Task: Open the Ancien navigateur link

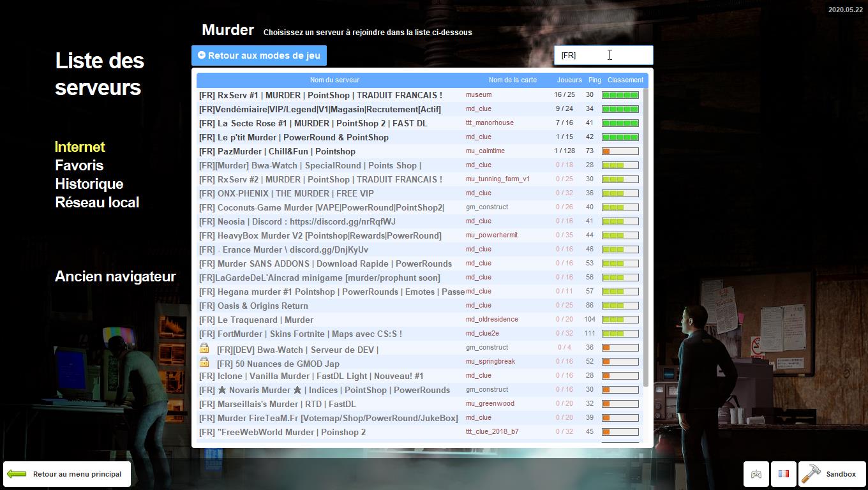Action: [x=115, y=276]
